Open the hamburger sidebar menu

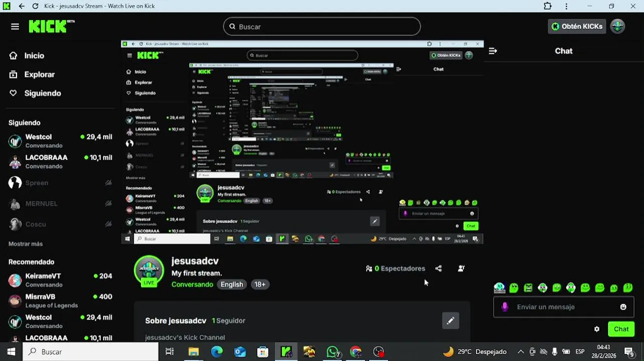click(15, 27)
